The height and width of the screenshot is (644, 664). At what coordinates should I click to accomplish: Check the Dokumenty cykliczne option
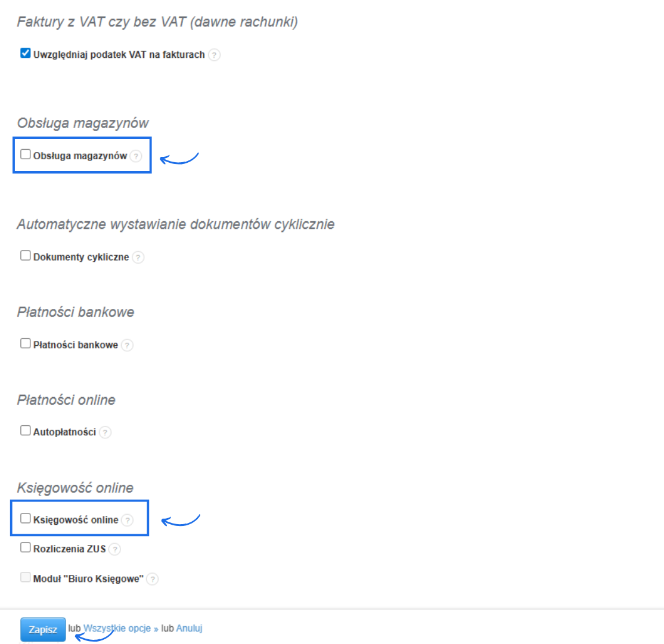[25, 255]
